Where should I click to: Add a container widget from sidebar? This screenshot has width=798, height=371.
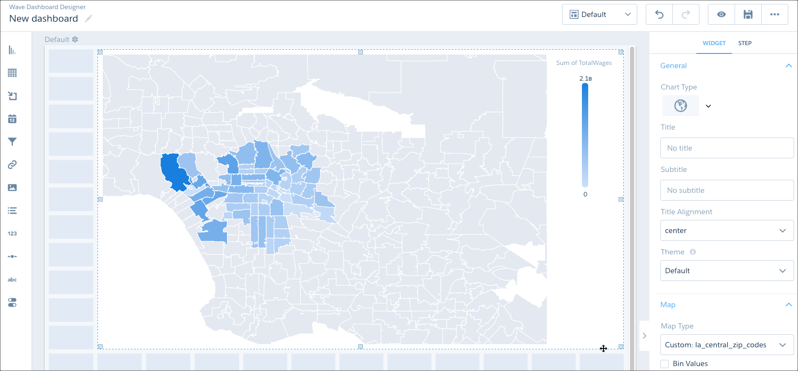click(x=12, y=96)
